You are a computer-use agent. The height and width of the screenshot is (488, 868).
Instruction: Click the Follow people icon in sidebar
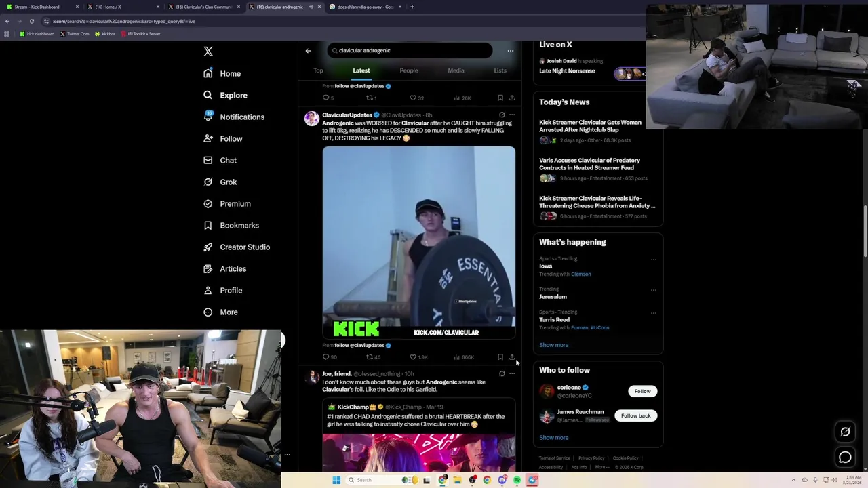tap(208, 138)
